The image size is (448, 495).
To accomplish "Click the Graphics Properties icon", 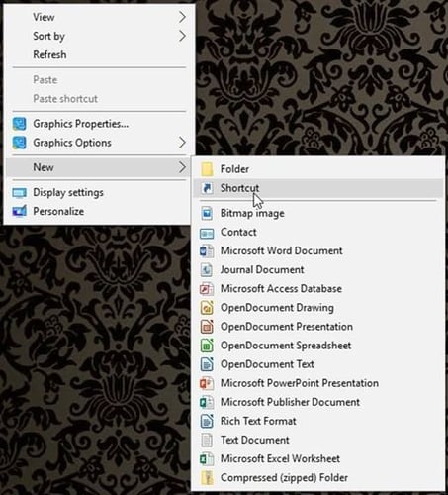I will point(19,124).
